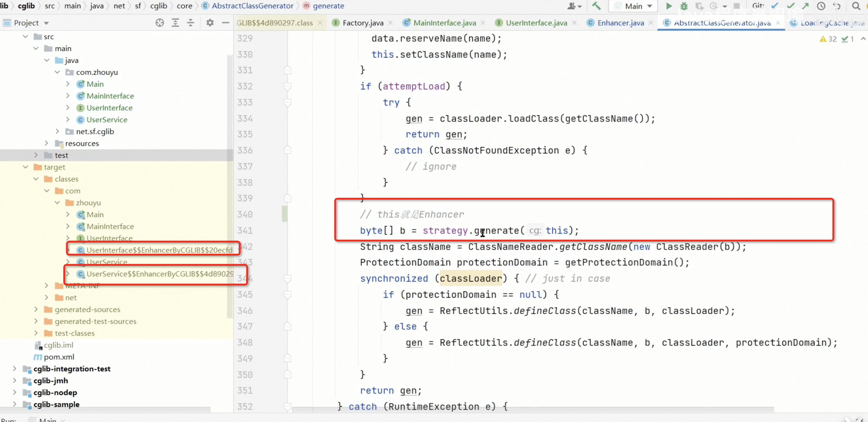Viewport: 868px width, 422px height.
Task: Expand the cglib-integration-test module
Action: [x=15, y=369]
